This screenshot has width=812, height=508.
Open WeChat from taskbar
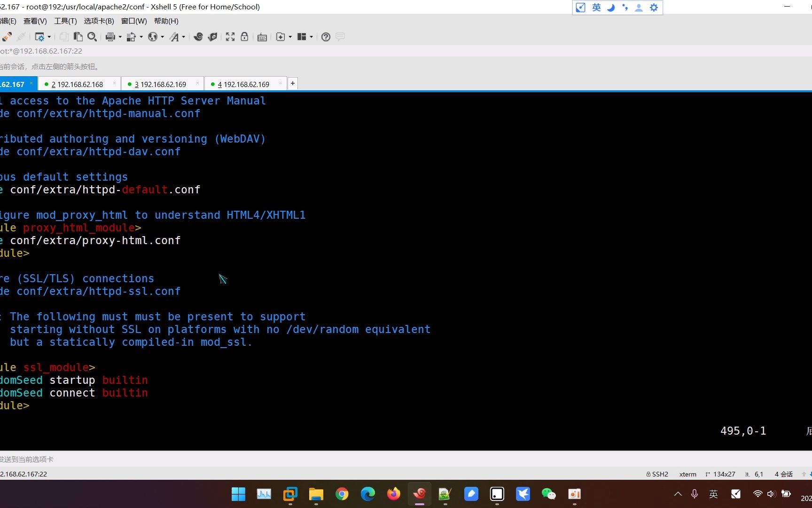(x=548, y=494)
